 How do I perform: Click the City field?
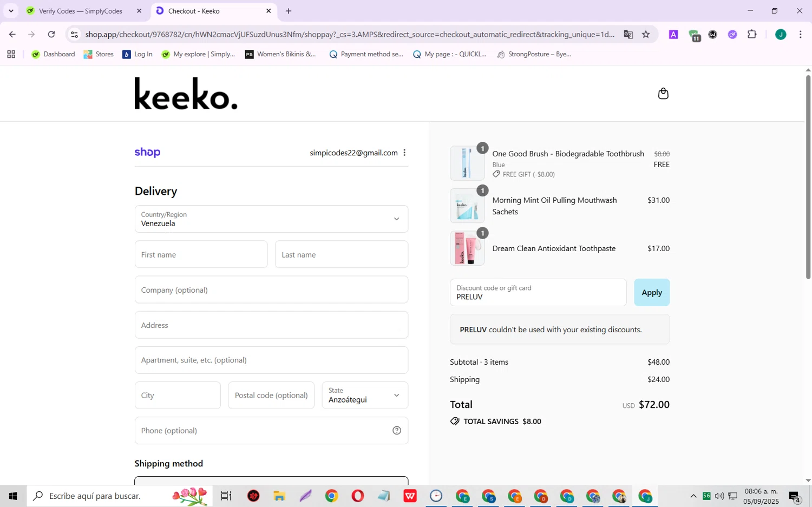(x=178, y=395)
